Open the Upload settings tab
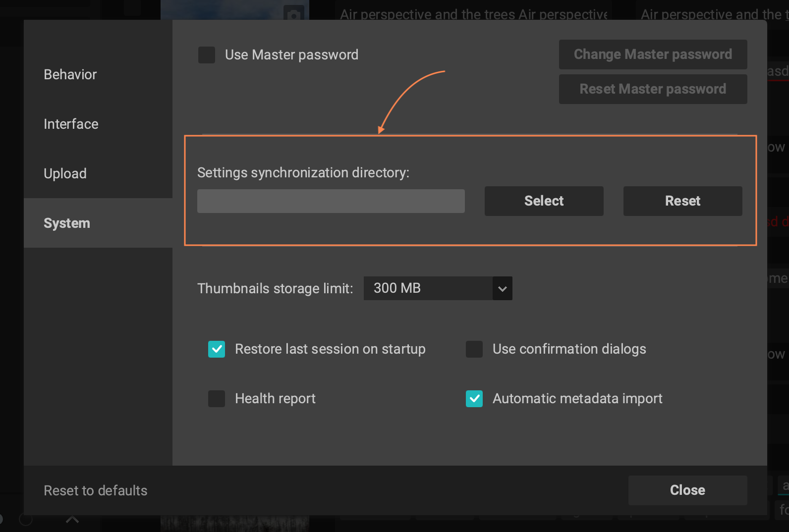Image resolution: width=789 pixels, height=532 pixels. click(x=98, y=173)
